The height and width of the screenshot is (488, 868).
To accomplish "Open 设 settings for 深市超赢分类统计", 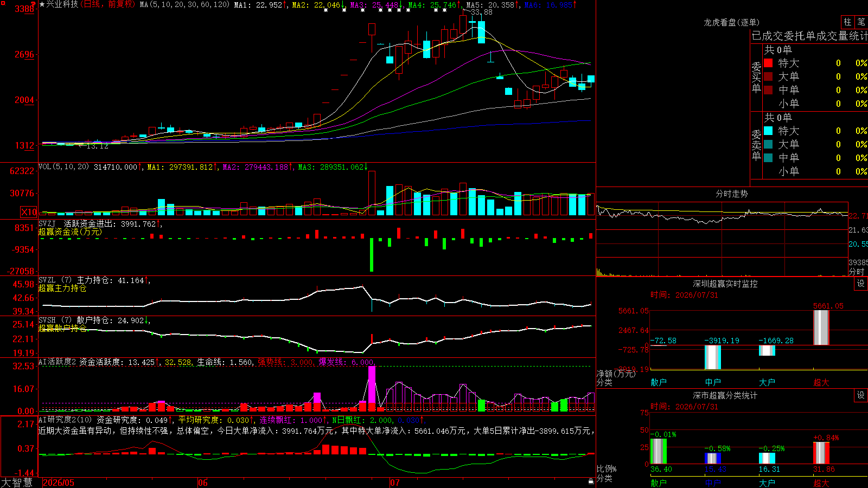I will [x=861, y=395].
